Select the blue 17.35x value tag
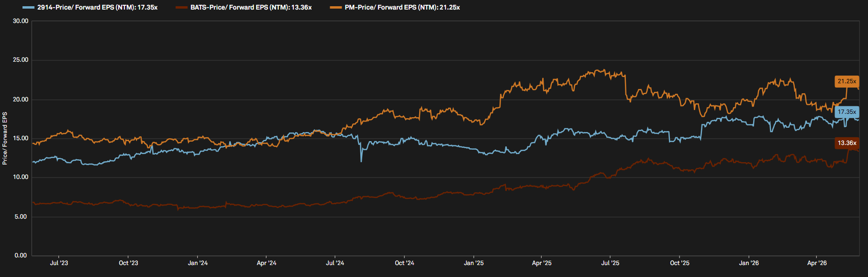This screenshot has height=277, width=868. (x=847, y=112)
